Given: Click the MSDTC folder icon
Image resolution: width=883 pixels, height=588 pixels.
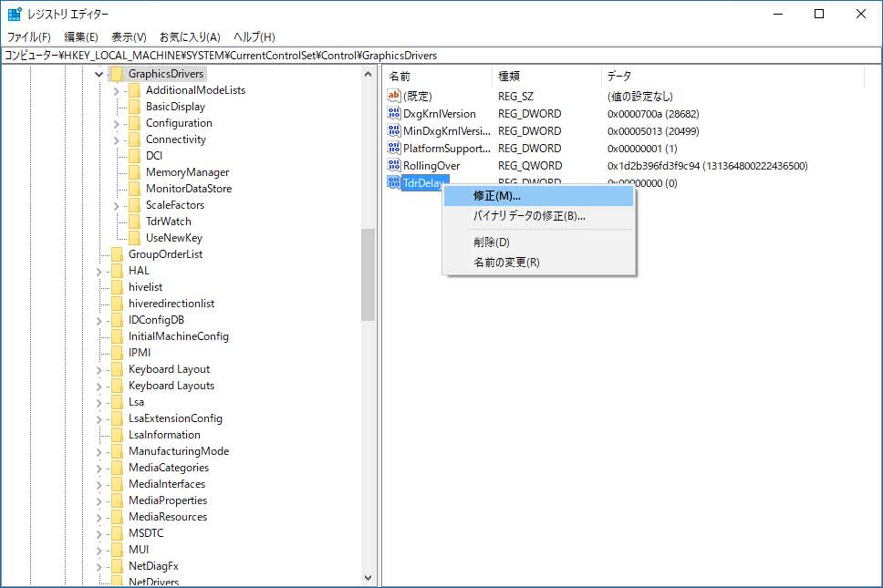Looking at the screenshot, I should (x=117, y=533).
